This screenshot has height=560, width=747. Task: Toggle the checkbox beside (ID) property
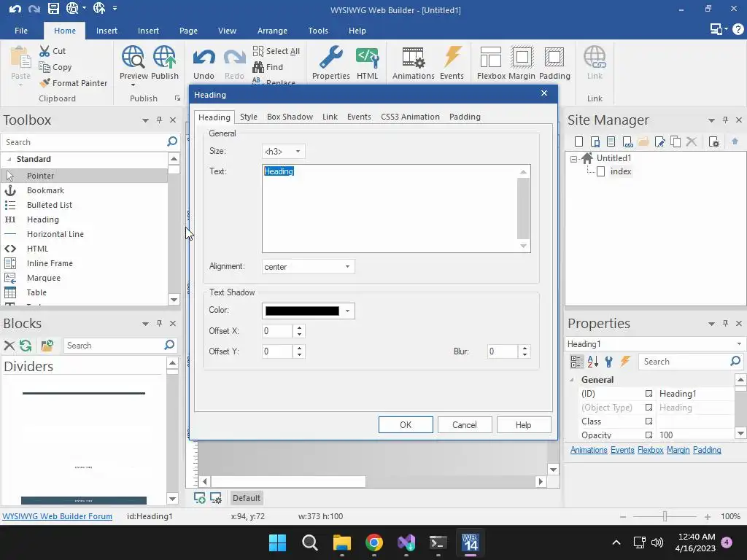[649, 393]
